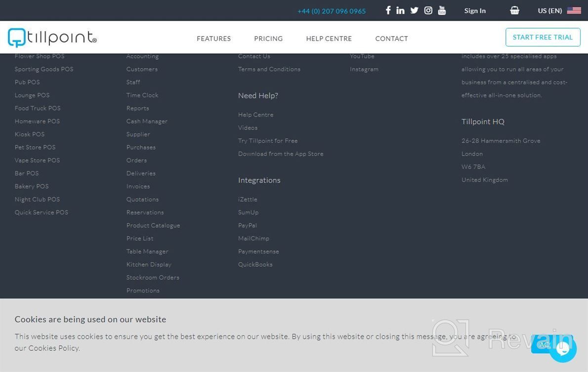
Task: Open the Table Manager link
Action: (x=147, y=251)
